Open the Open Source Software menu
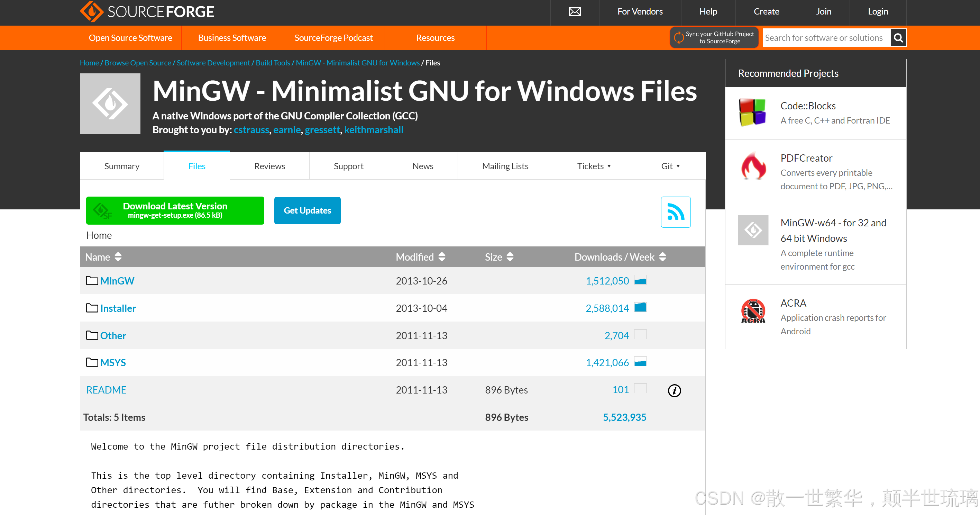This screenshot has width=980, height=515. coord(130,38)
